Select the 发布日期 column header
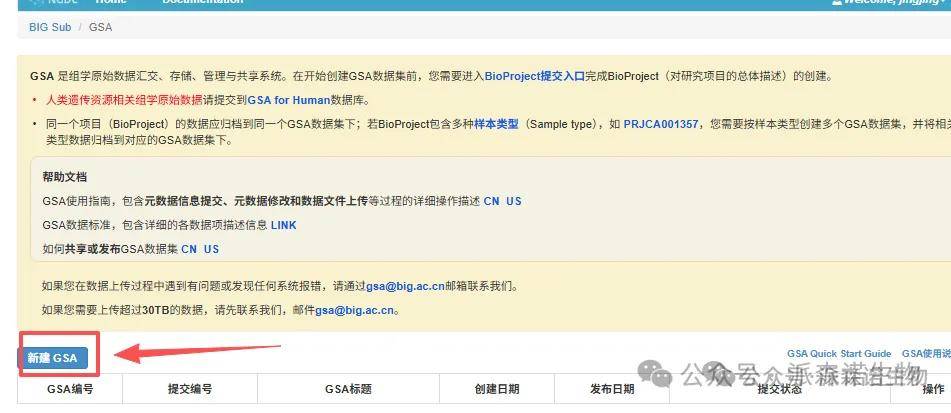Image resolution: width=951 pixels, height=413 pixels. (611, 389)
